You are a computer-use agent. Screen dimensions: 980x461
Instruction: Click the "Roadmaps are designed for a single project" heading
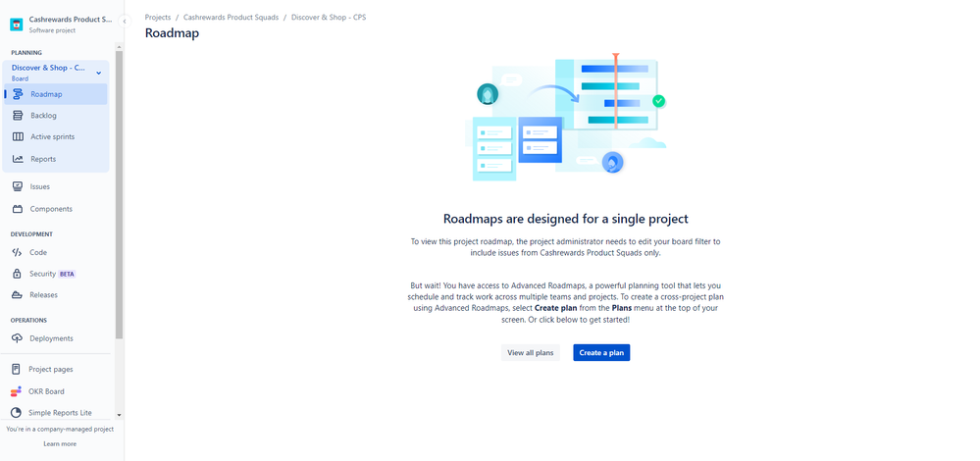click(x=566, y=219)
